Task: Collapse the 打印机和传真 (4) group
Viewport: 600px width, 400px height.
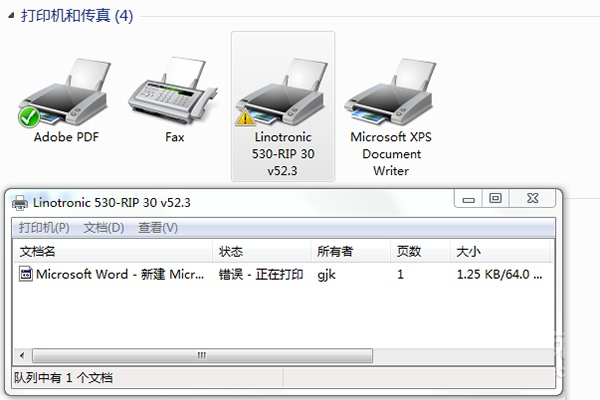Action: point(11,16)
